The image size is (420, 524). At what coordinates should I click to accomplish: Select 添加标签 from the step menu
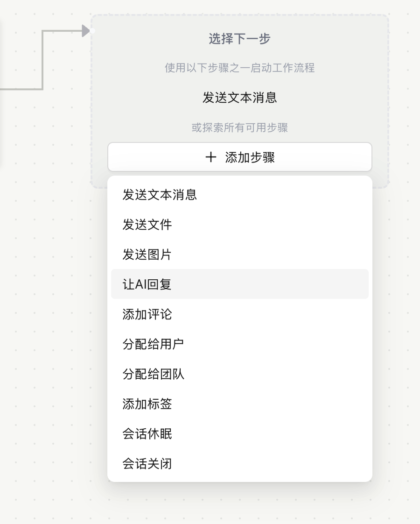tap(147, 404)
